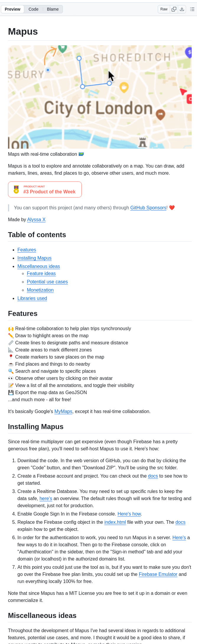Go to Libraries used link
This screenshot has width=197, height=644.
32,298
